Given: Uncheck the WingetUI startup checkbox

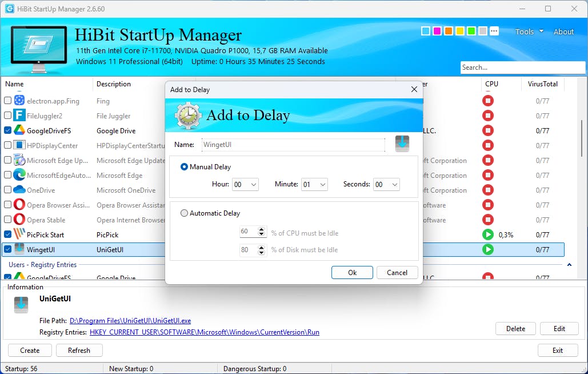Looking at the screenshot, I should (7, 249).
